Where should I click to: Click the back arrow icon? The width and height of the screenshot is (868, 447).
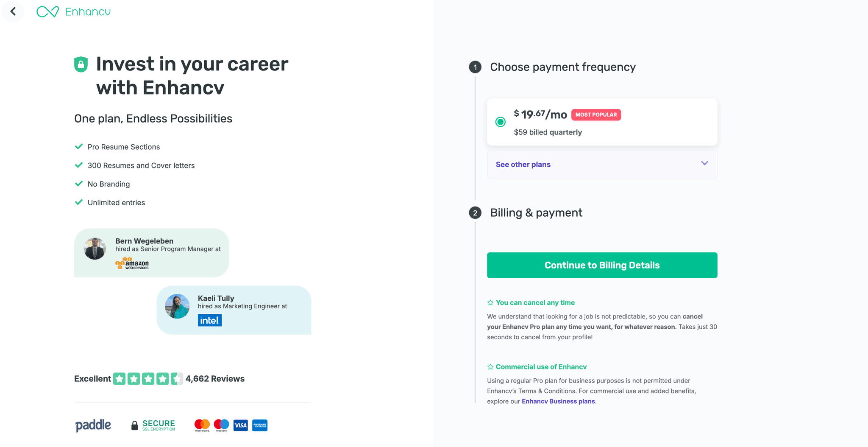coord(13,11)
